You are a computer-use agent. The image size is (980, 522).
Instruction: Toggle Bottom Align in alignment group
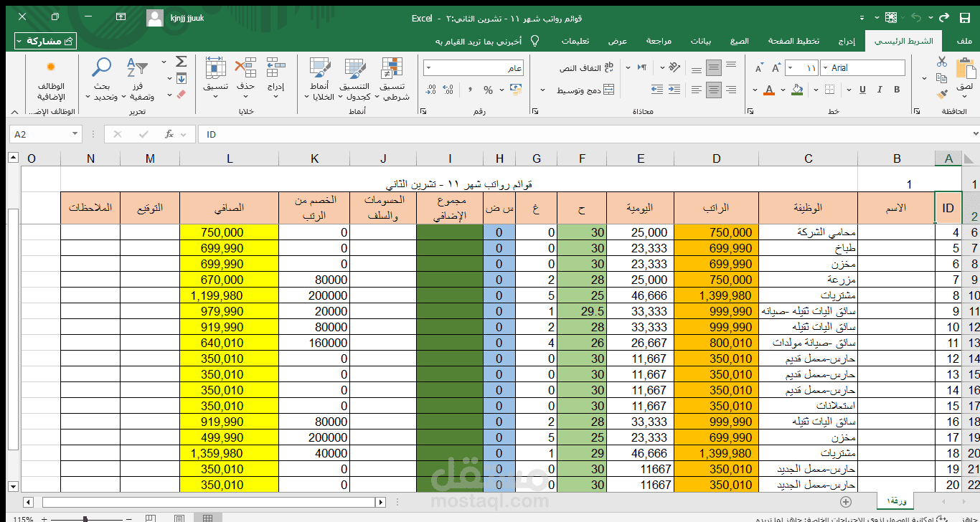(696, 71)
